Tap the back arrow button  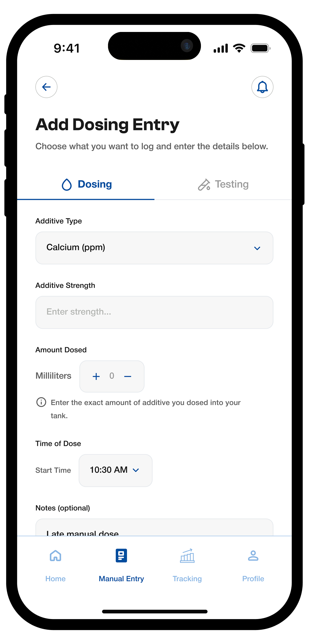tap(46, 87)
